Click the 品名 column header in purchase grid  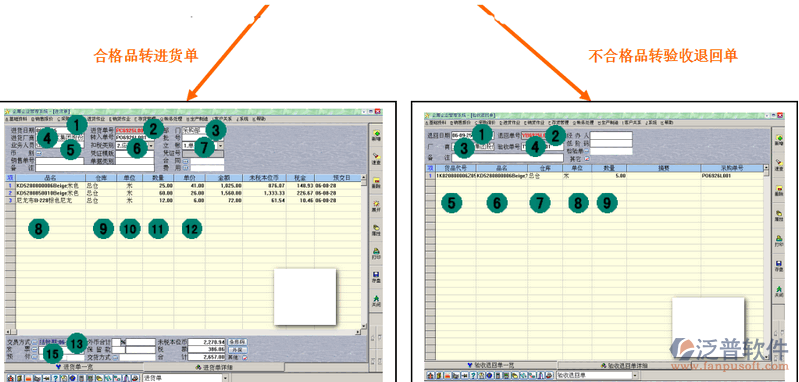50,178
